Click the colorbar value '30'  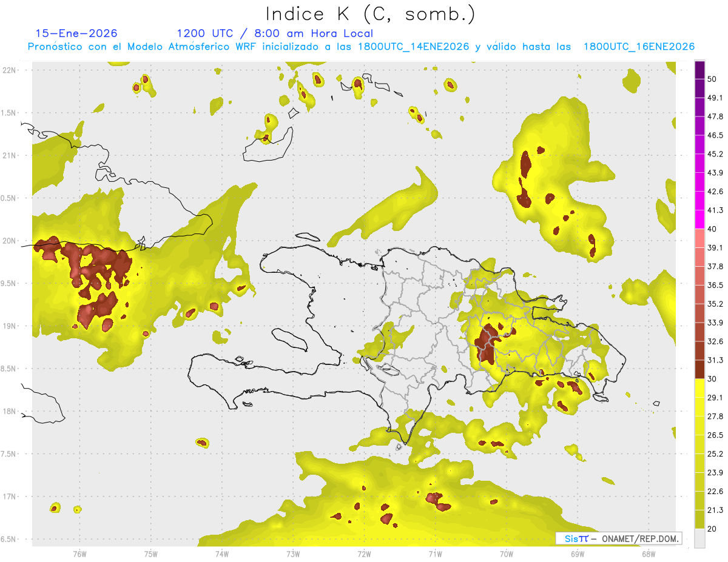[712, 379]
